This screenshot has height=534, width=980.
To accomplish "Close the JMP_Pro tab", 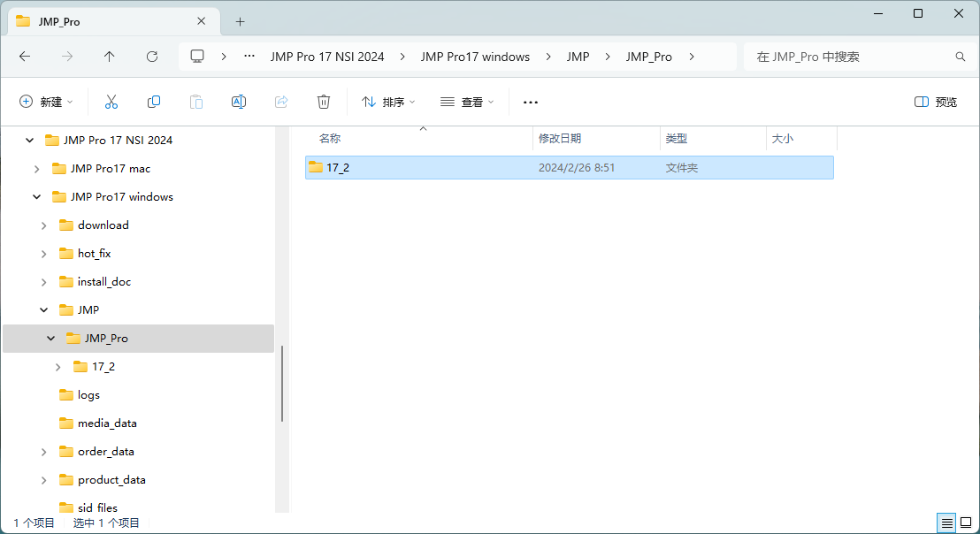I will pos(202,21).
